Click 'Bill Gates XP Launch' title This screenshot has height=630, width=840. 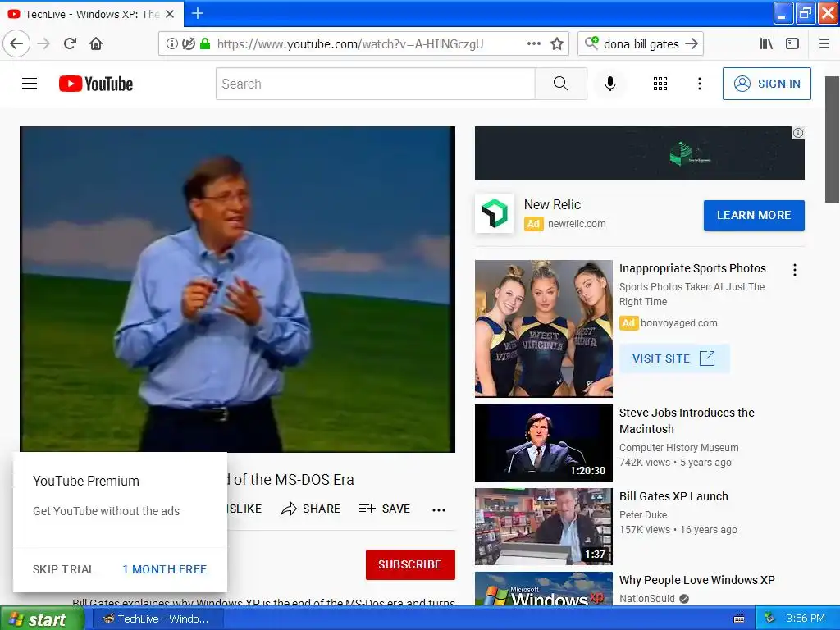(673, 496)
